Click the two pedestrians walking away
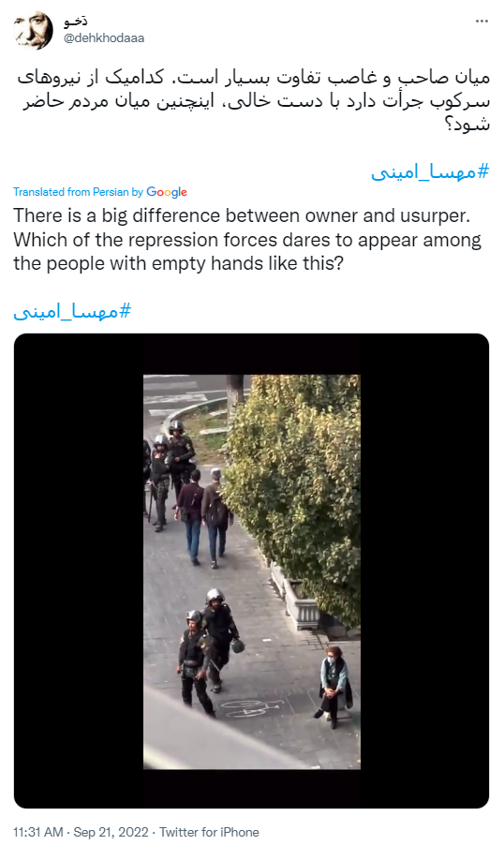 (204, 517)
